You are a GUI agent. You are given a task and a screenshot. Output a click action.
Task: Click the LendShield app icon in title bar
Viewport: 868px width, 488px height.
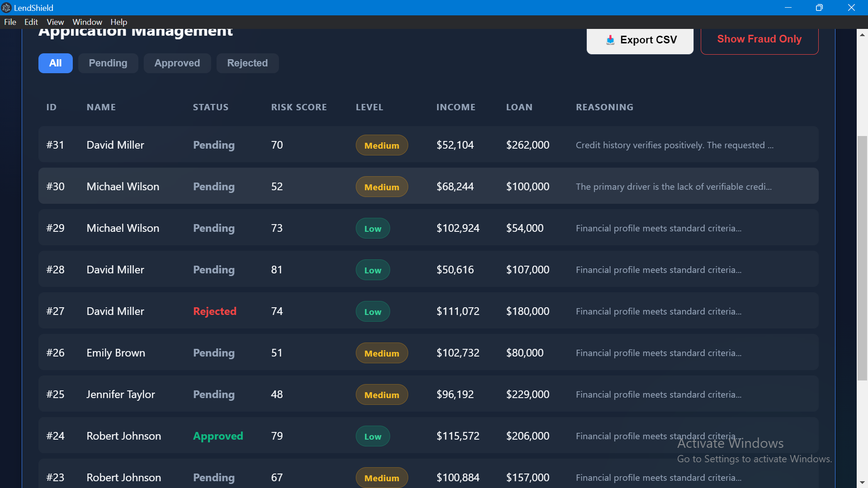point(6,8)
